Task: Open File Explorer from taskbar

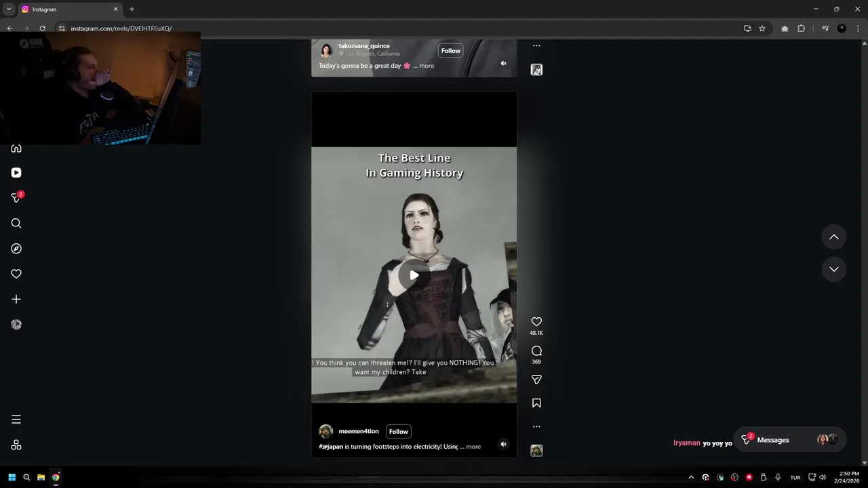Action: (x=41, y=477)
